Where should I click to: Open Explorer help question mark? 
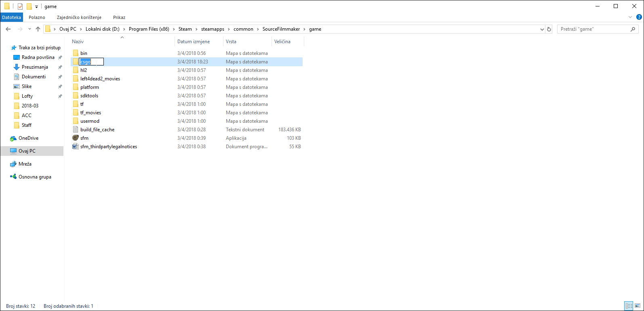point(639,17)
